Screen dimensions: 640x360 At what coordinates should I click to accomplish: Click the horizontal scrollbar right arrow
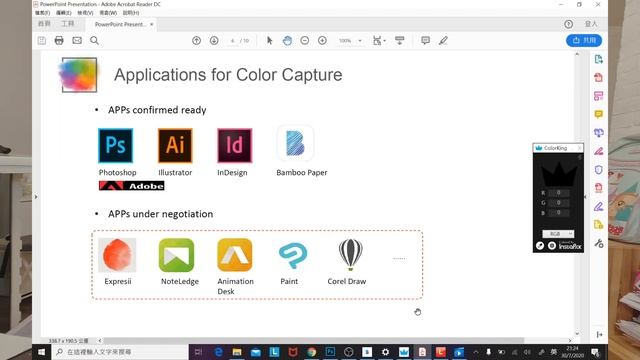[570, 340]
